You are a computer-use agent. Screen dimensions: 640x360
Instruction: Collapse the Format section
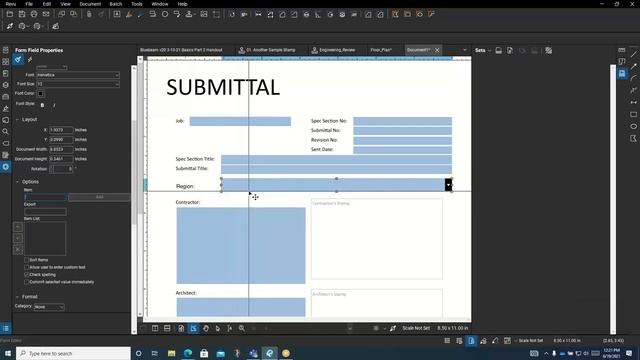click(17, 297)
